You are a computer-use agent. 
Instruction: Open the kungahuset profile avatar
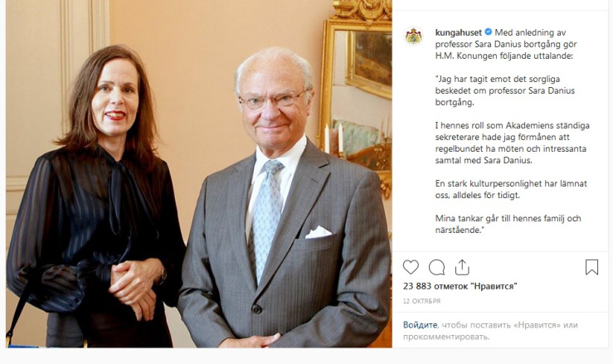[x=414, y=36]
